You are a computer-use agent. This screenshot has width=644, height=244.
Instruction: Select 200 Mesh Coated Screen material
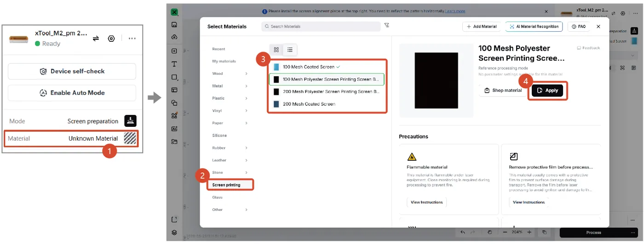click(327, 104)
